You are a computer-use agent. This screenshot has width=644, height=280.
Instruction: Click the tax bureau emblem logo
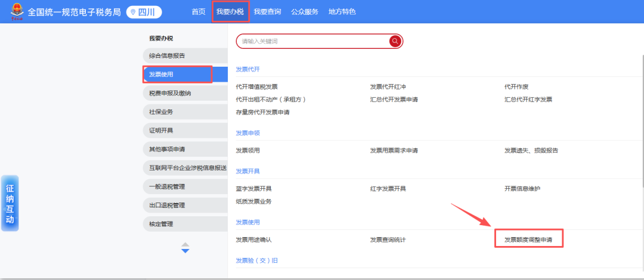click(17, 12)
